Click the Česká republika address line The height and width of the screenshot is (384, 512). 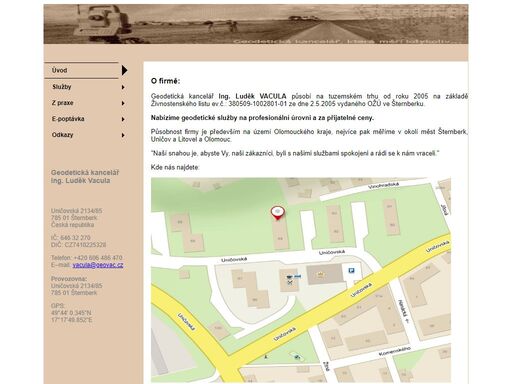[72, 225]
